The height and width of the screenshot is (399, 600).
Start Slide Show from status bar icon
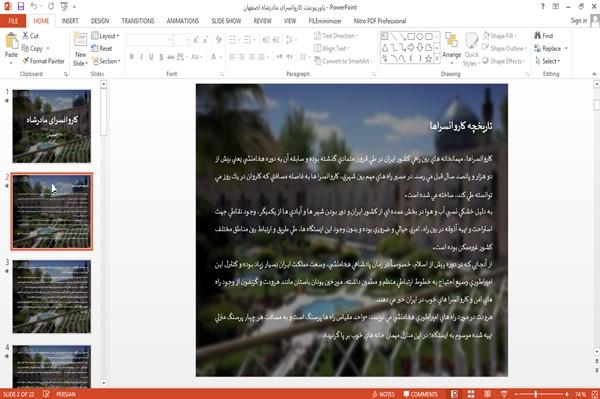pos(504,394)
